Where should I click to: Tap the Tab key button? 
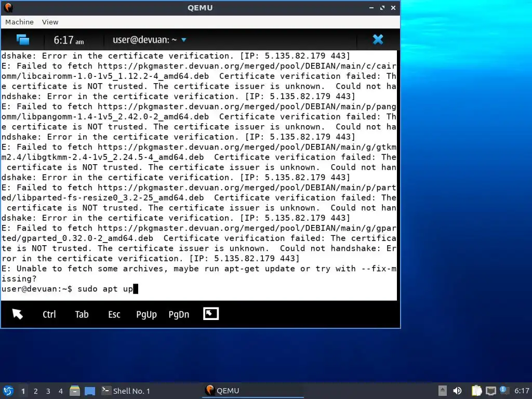pos(82,314)
